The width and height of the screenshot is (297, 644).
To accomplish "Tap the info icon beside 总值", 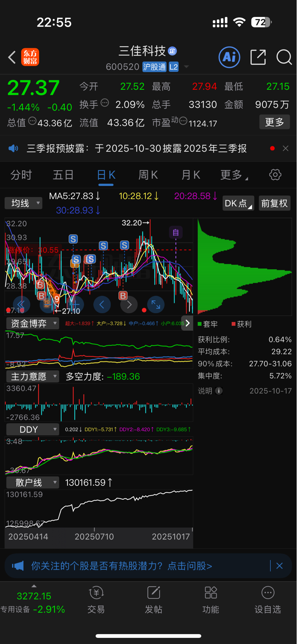I will 32,121.
